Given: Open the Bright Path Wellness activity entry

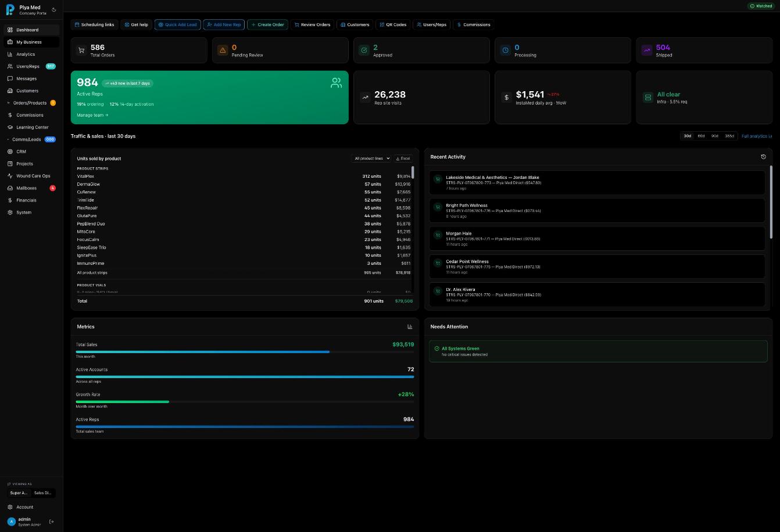Looking at the screenshot, I should pyautogui.click(x=597, y=210).
